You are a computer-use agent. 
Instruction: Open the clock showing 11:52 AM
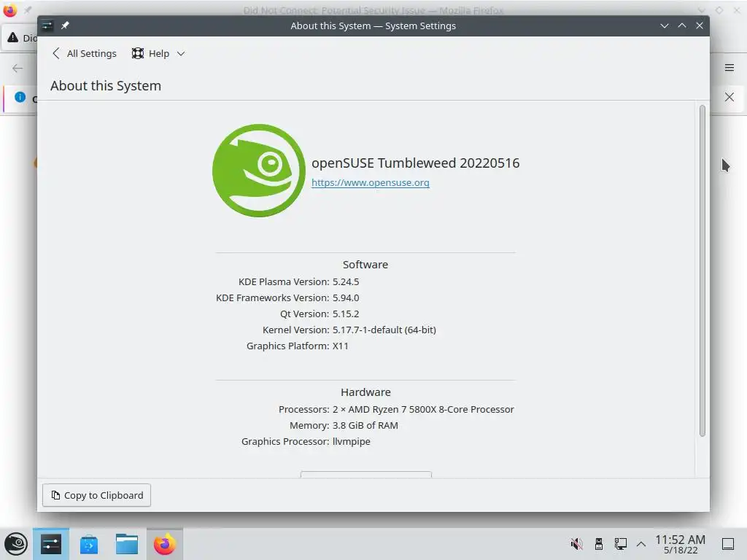681,544
